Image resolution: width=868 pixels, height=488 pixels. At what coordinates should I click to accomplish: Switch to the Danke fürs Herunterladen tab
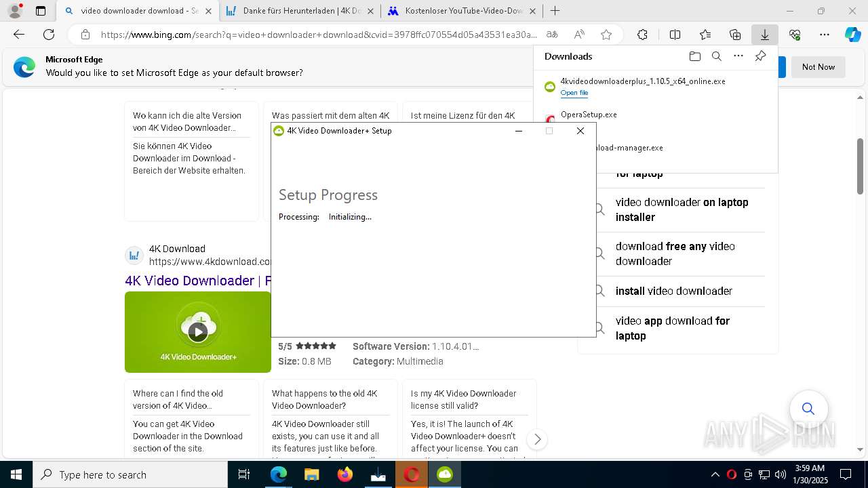300,11
